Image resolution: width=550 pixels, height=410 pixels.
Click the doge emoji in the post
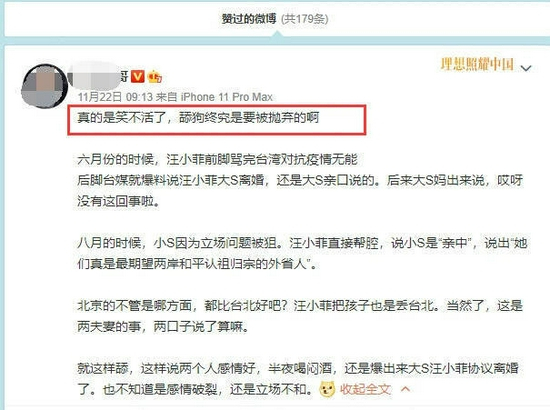[327, 389]
